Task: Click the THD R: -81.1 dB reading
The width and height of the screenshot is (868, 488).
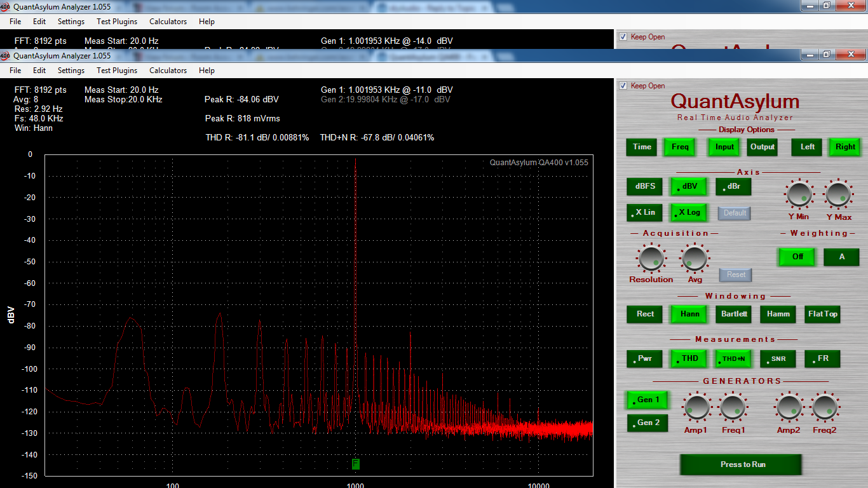Action: pos(257,137)
